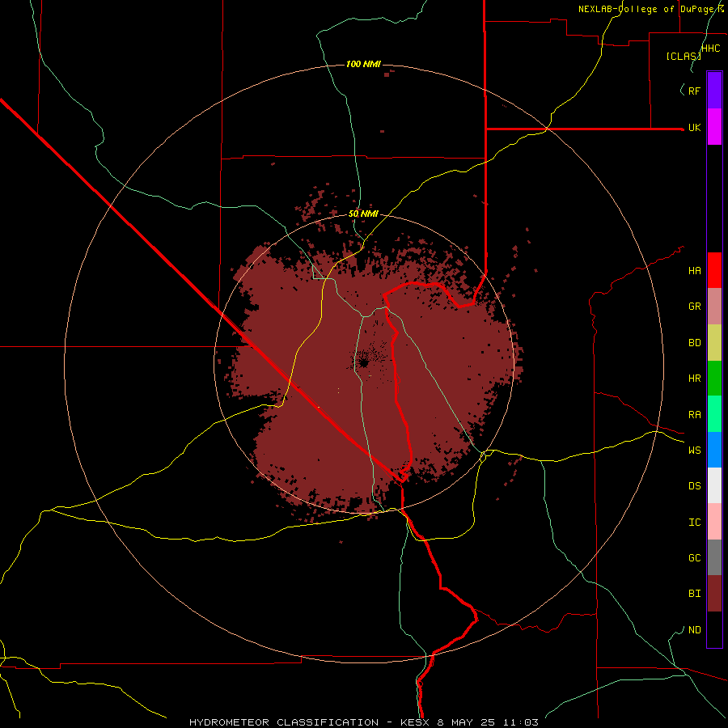The height and width of the screenshot is (728, 728).
Task: Click the HA red legend color block
Action: 714,270
